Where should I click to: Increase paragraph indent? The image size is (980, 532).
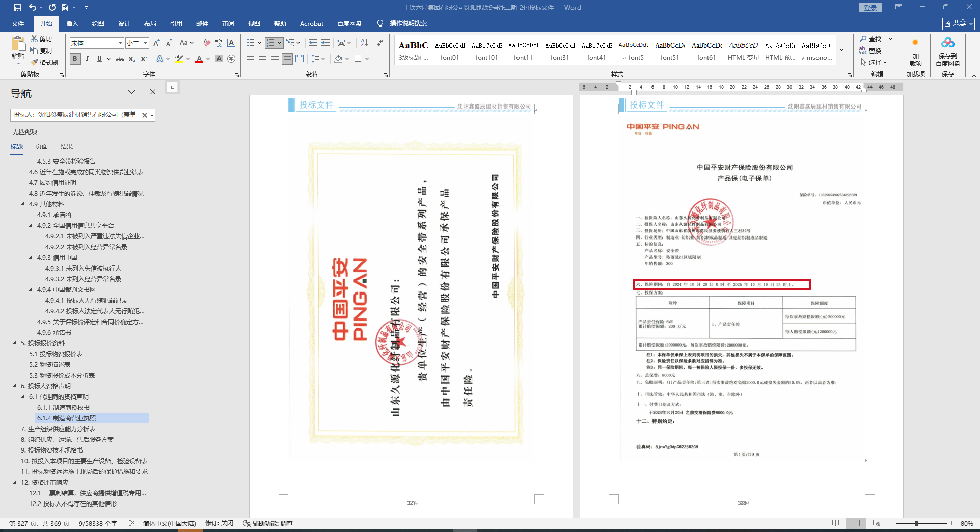(325, 43)
